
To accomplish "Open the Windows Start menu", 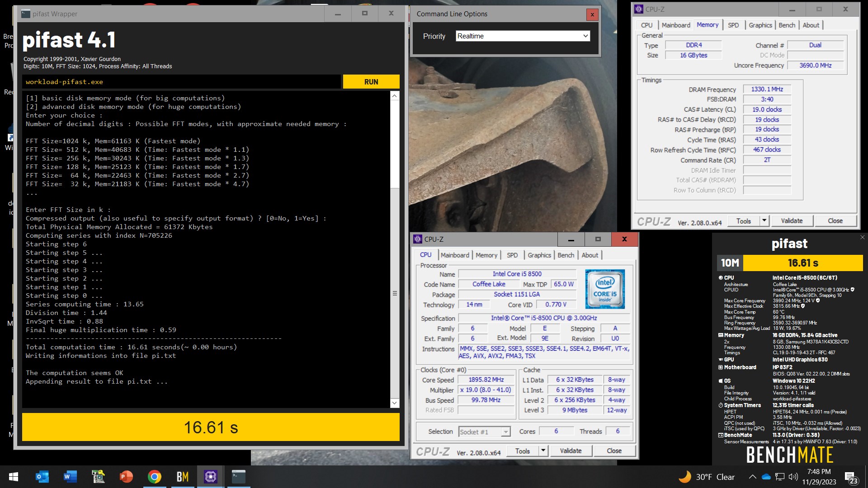I will 14,477.
